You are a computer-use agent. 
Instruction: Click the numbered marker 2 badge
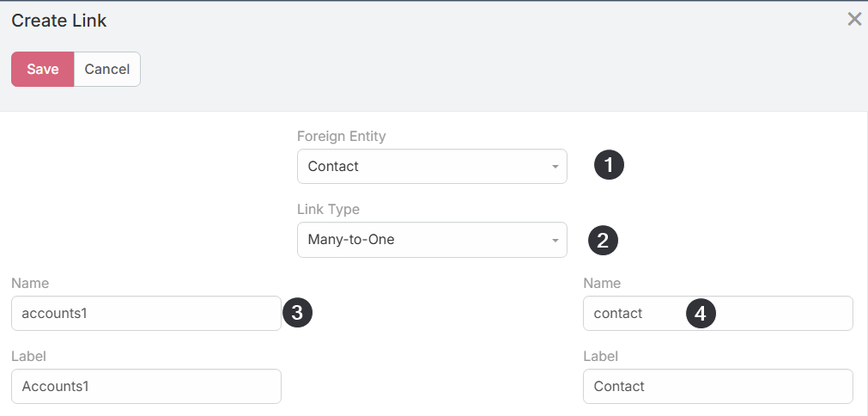coord(603,240)
